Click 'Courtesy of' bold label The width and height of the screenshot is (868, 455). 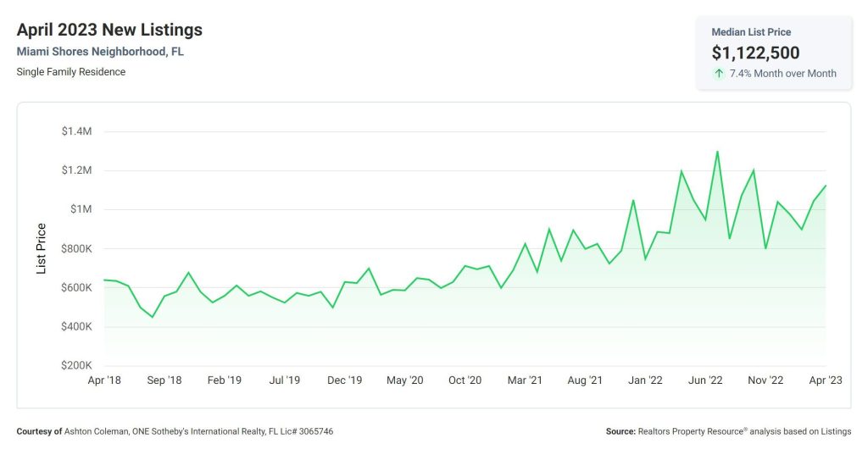(39, 431)
